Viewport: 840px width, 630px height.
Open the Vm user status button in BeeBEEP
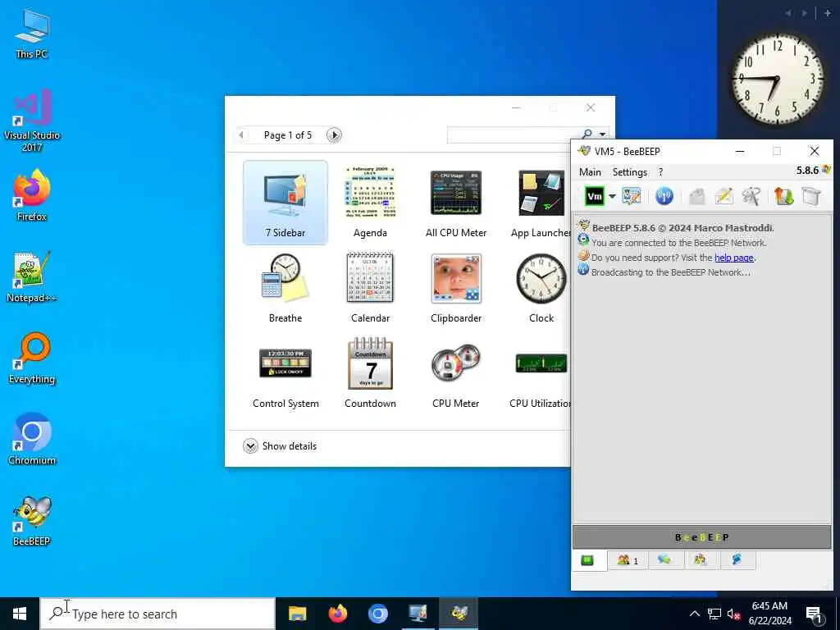coord(594,196)
